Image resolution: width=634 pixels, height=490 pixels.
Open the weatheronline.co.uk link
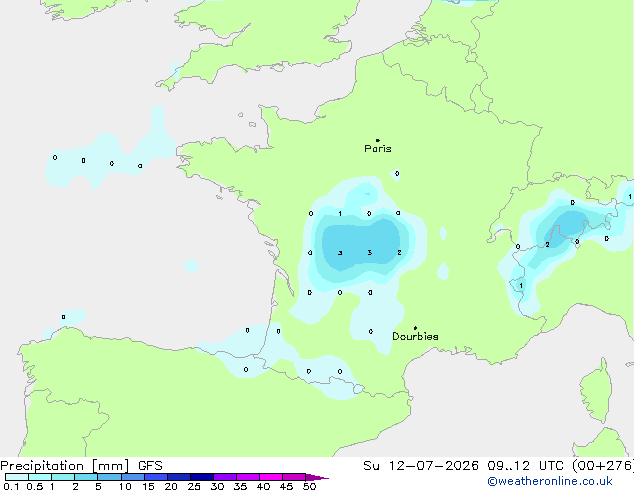pos(550,481)
